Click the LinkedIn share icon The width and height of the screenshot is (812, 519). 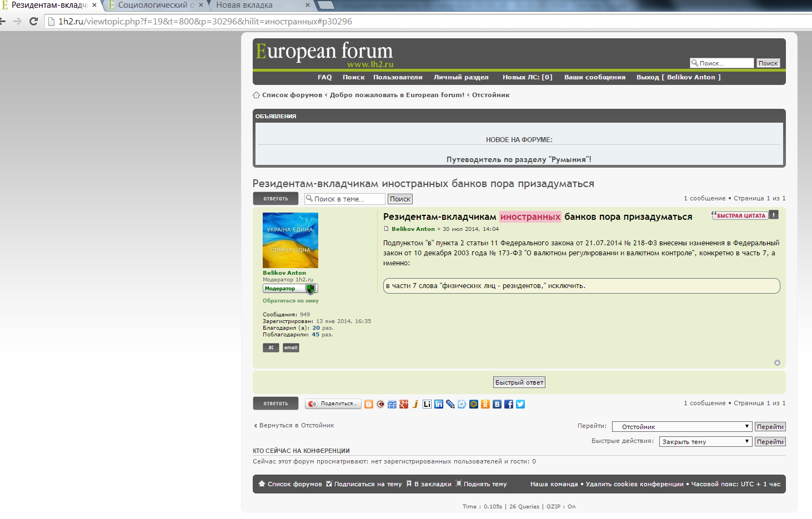point(439,404)
